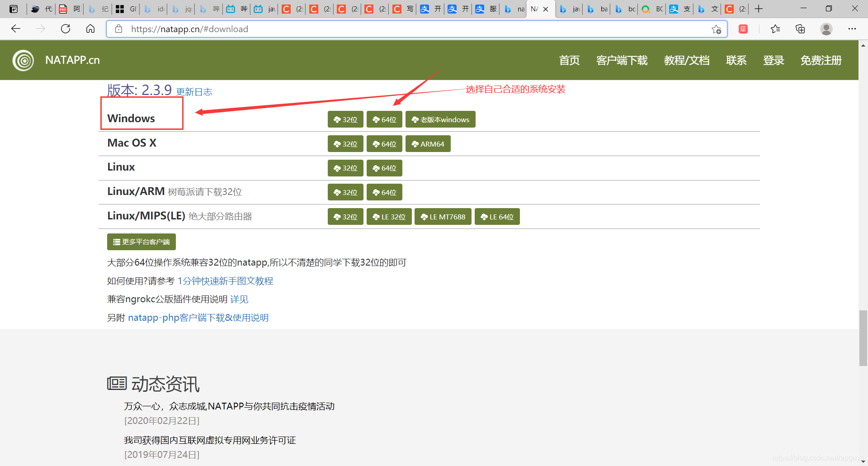This screenshot has width=868, height=466.
Task: Download the LE MT7688 client
Action: point(443,217)
